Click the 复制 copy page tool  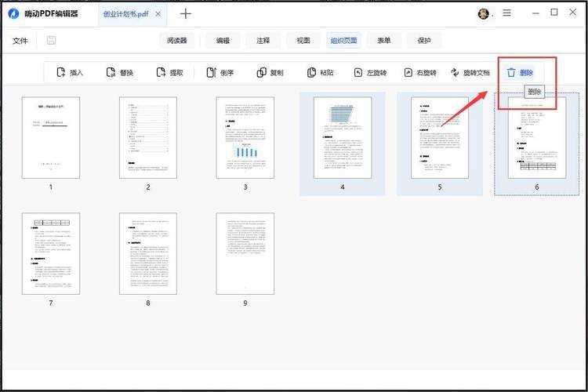click(270, 72)
